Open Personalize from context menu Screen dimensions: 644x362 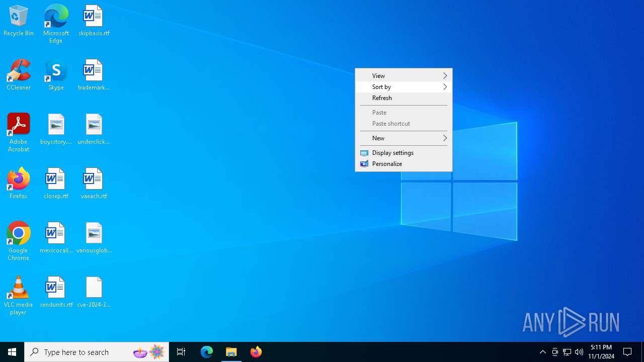[404, 164]
